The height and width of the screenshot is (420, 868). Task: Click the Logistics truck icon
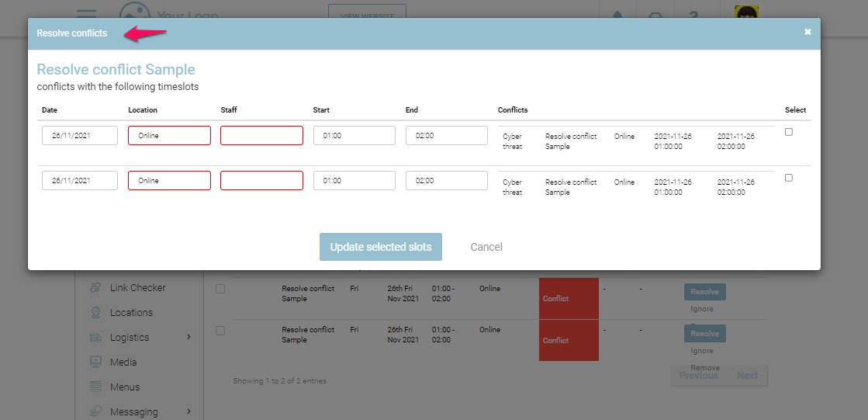(96, 338)
